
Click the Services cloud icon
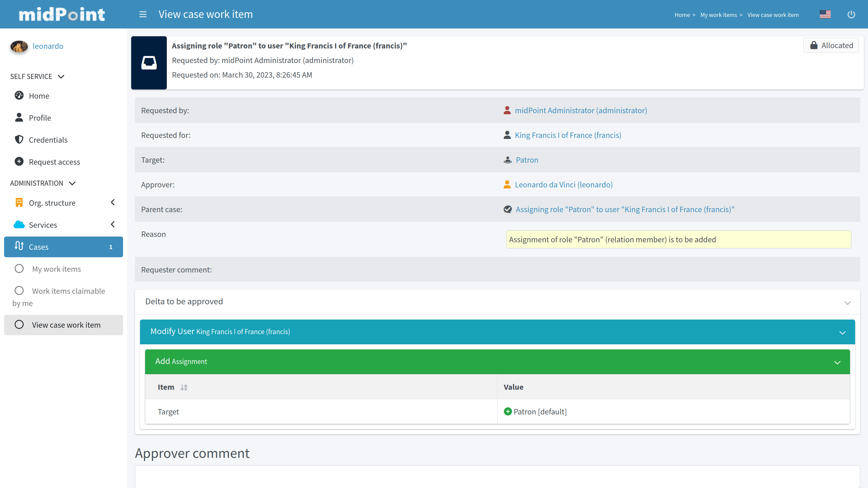(x=19, y=224)
